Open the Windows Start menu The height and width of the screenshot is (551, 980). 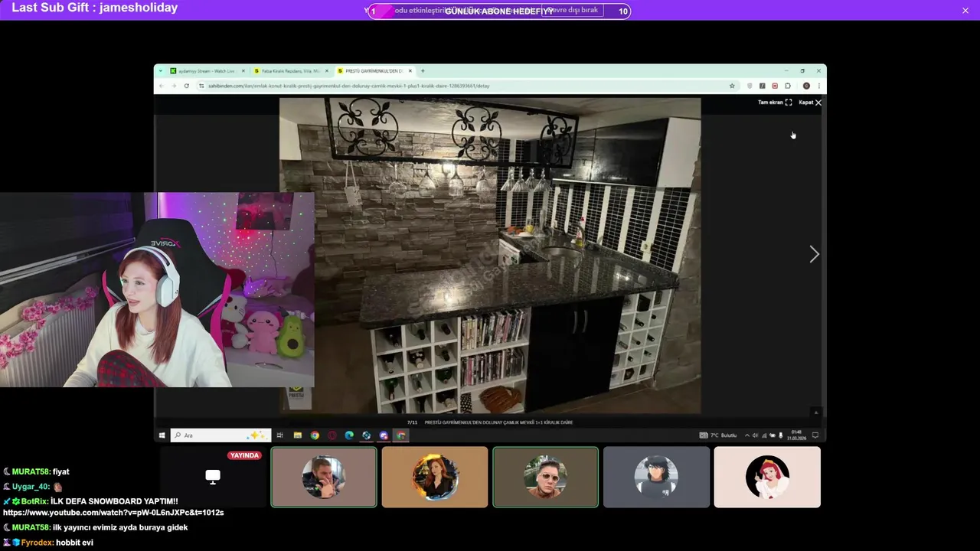coord(162,435)
